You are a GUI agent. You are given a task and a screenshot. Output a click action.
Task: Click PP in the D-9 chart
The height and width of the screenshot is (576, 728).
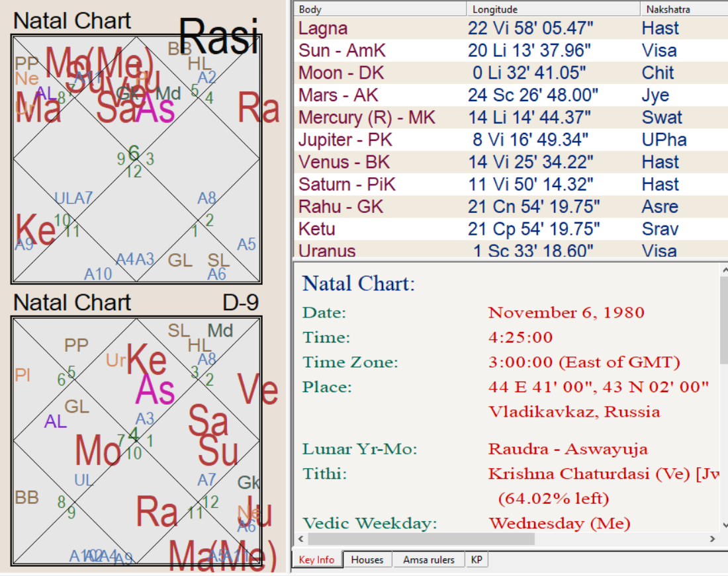[76, 345]
